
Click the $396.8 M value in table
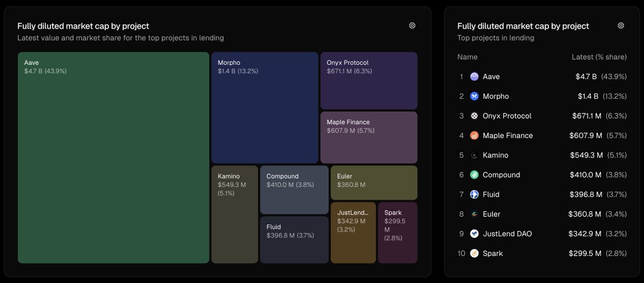[x=586, y=194]
